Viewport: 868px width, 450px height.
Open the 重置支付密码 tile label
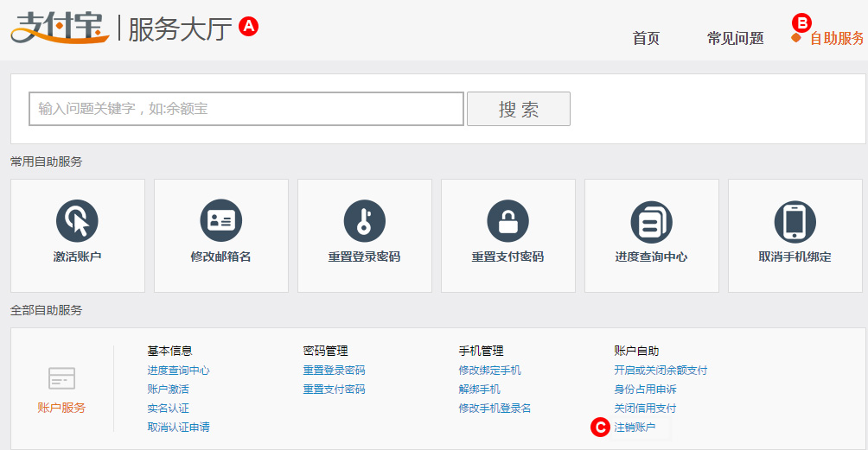[507, 257]
